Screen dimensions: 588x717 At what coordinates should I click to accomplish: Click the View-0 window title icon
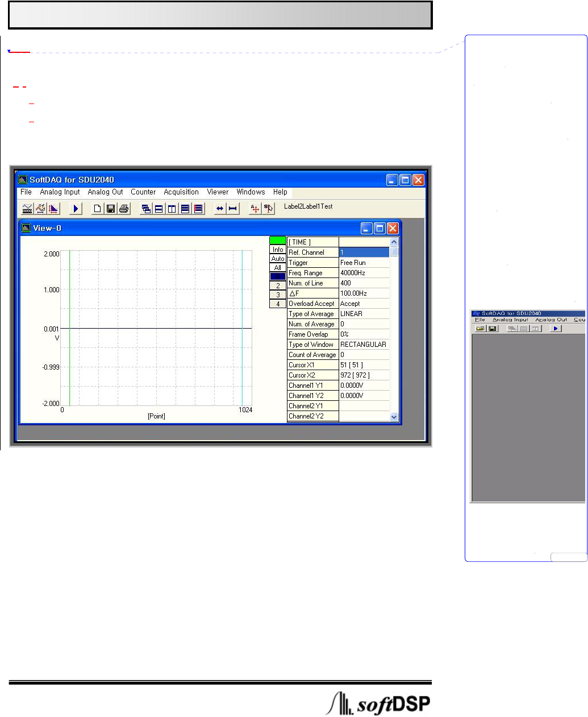click(26, 228)
